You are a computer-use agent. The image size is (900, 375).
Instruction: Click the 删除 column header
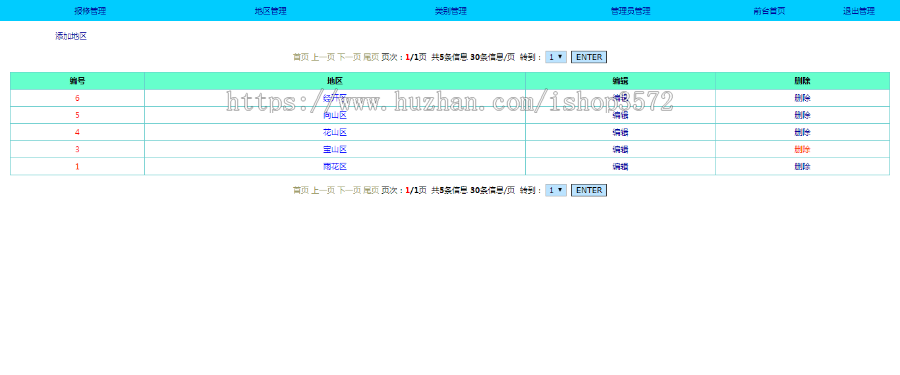(x=802, y=81)
